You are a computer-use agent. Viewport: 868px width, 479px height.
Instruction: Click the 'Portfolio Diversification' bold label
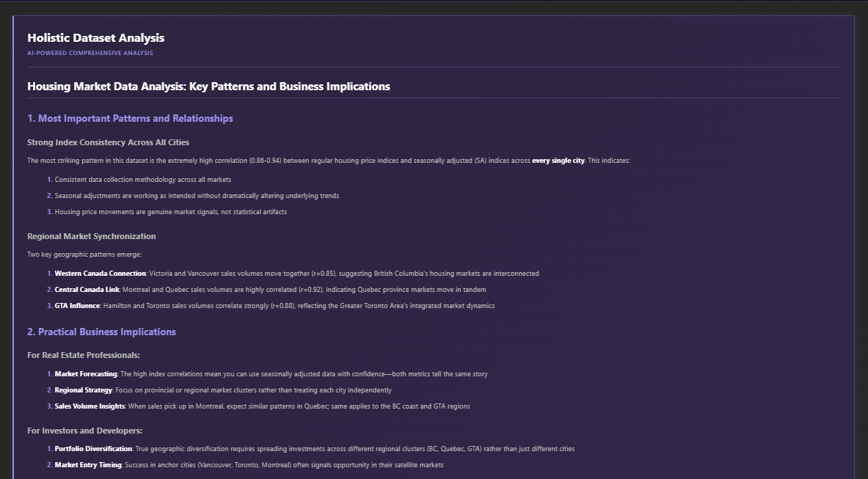[93, 449]
